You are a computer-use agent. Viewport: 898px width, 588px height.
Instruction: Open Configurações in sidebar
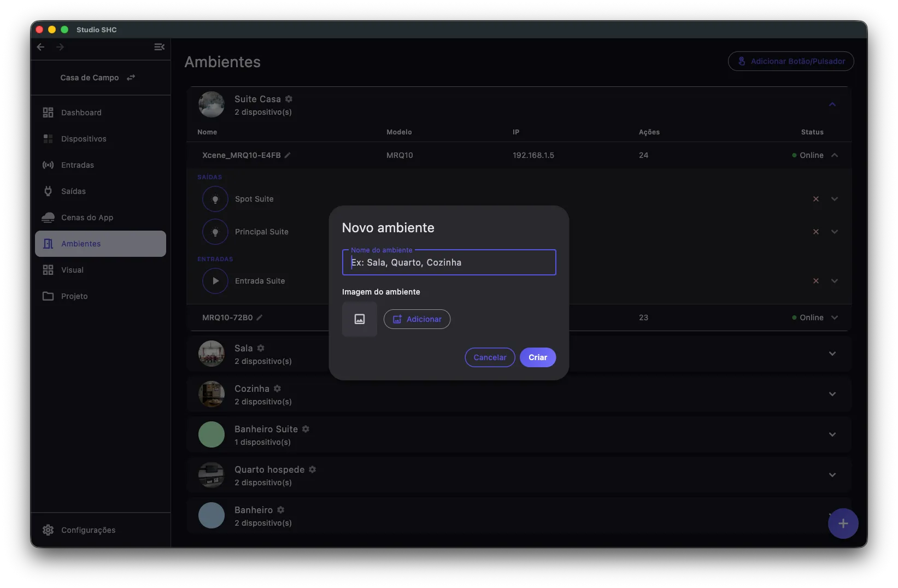click(101, 530)
